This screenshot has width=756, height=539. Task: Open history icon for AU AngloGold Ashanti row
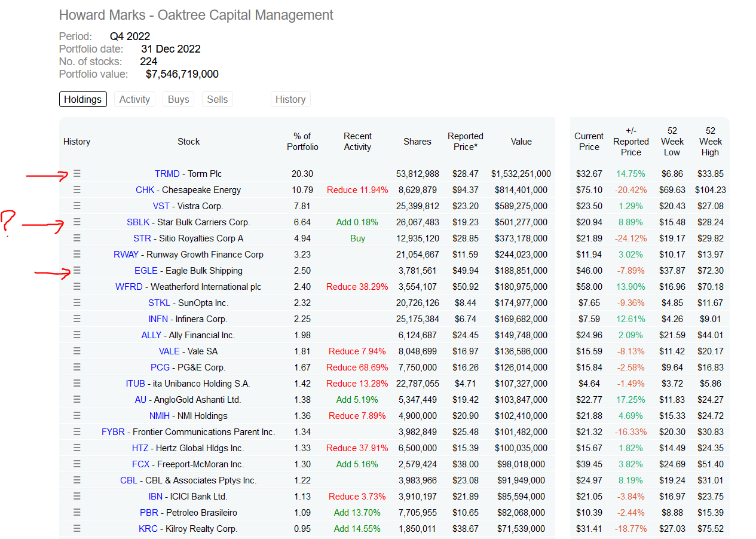[x=76, y=399]
